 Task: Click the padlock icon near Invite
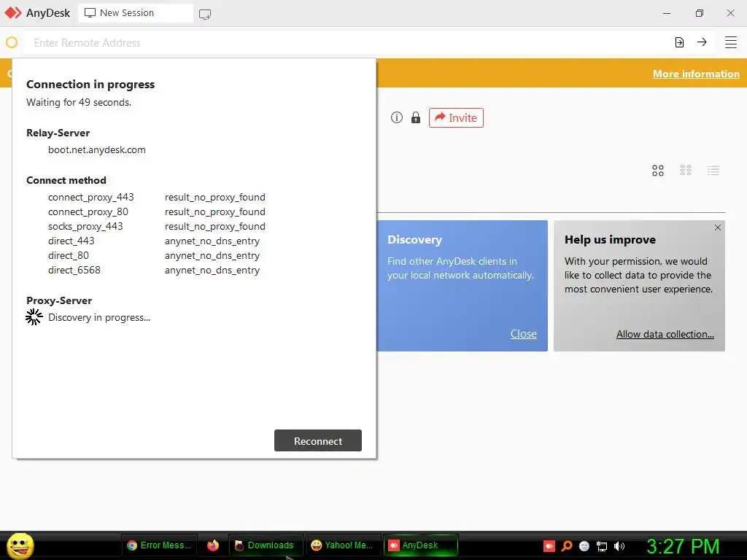pyautogui.click(x=416, y=117)
